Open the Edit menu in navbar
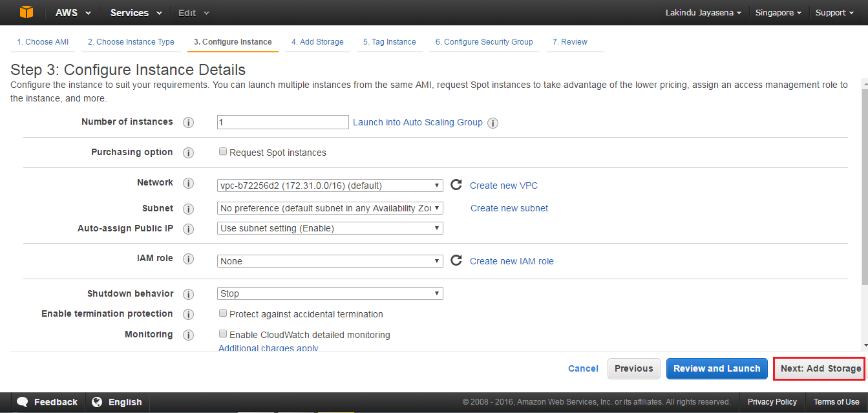 click(193, 13)
